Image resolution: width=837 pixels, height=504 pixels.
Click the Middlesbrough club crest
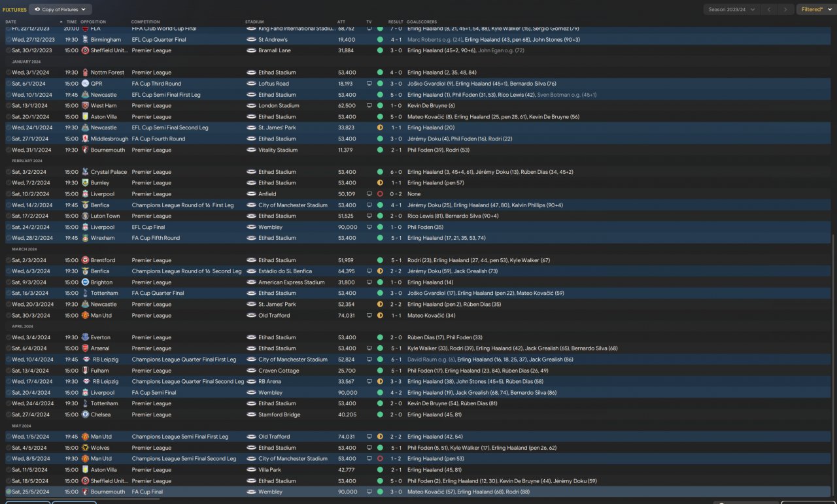coord(85,139)
